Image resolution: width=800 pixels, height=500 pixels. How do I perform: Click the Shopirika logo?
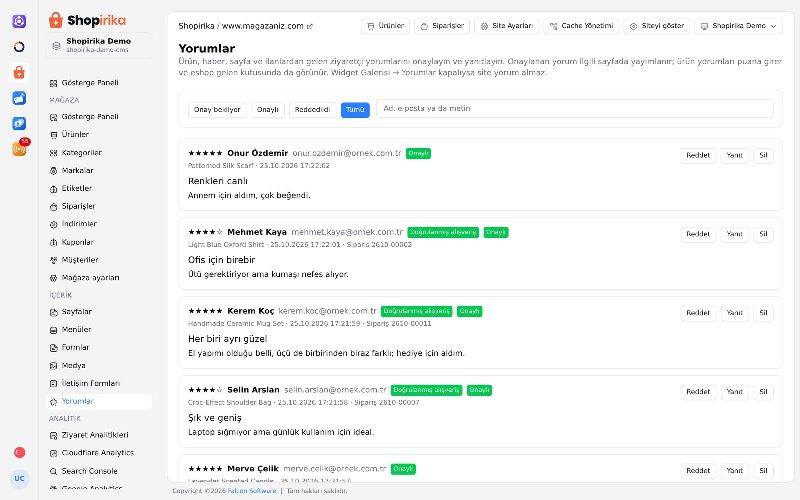click(x=87, y=20)
